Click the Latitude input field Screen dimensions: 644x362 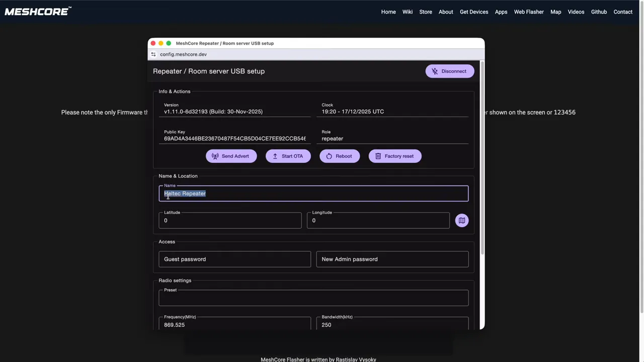(x=230, y=220)
